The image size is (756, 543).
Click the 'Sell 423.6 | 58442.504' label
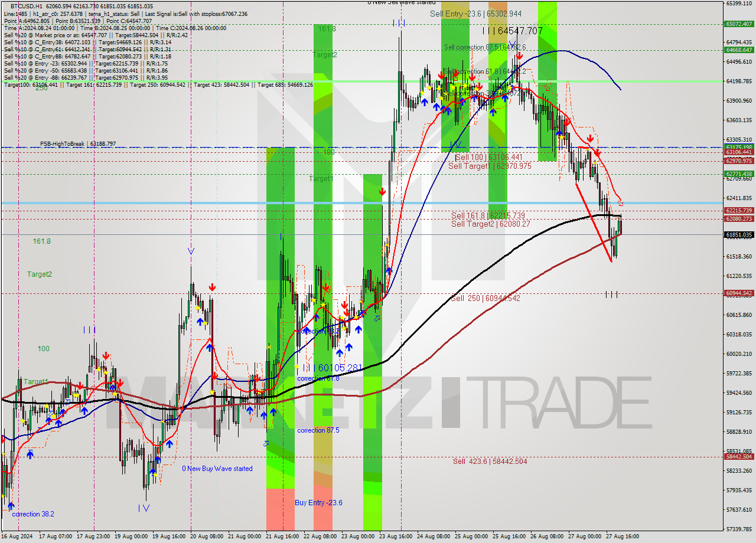click(490, 461)
